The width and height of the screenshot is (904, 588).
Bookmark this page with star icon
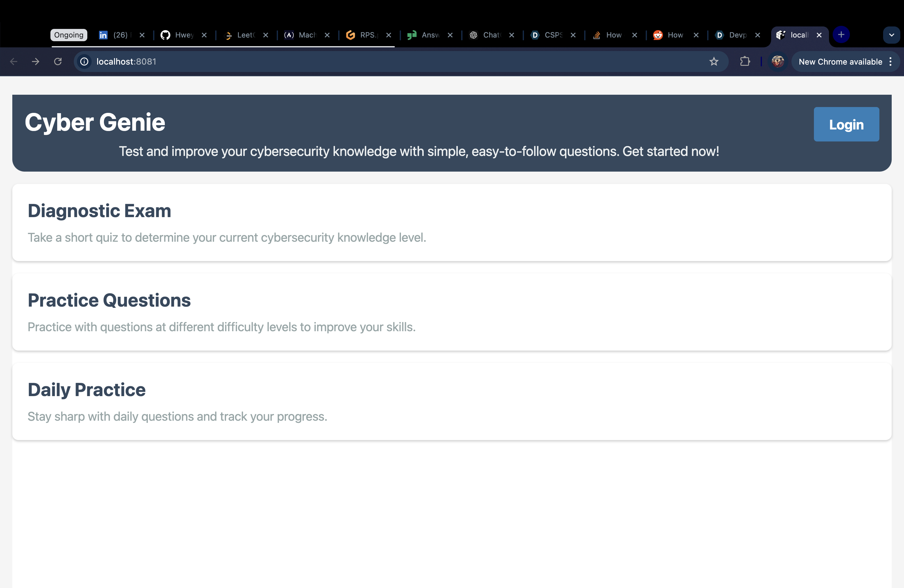(x=714, y=62)
